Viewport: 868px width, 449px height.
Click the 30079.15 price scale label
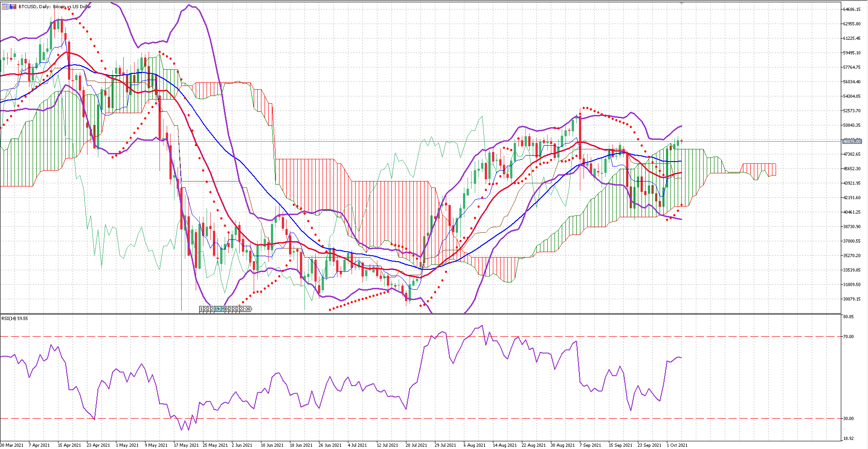852,299
